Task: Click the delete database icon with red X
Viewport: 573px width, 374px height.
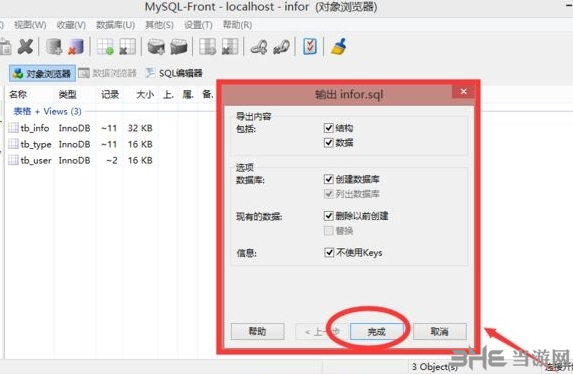Action: tap(76, 47)
